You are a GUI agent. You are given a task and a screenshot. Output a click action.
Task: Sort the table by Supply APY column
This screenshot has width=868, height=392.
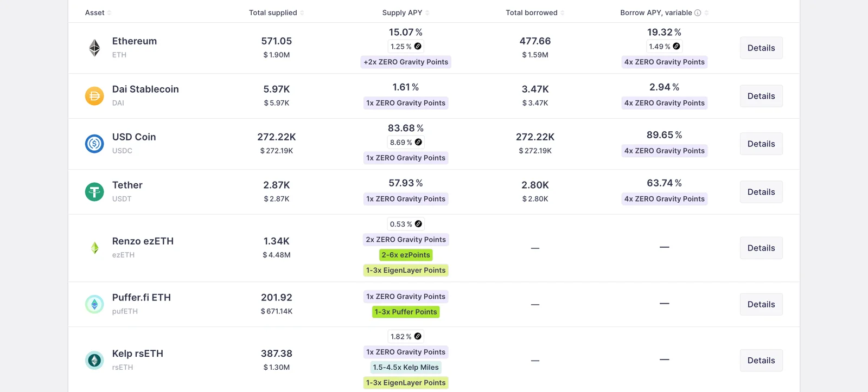tap(406, 12)
